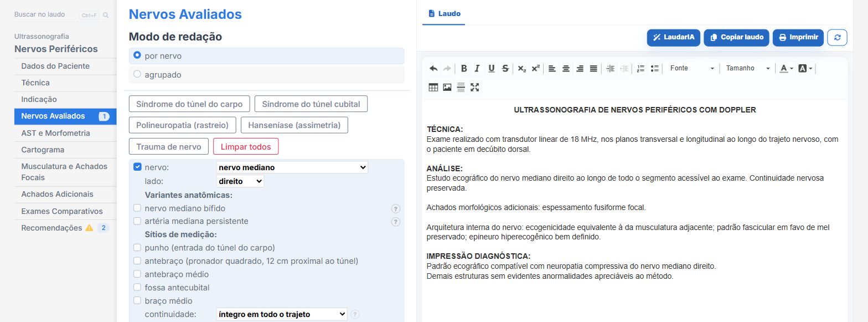
Task: Open the nerve selection dropdown 'nervo mediano'
Action: 292,167
